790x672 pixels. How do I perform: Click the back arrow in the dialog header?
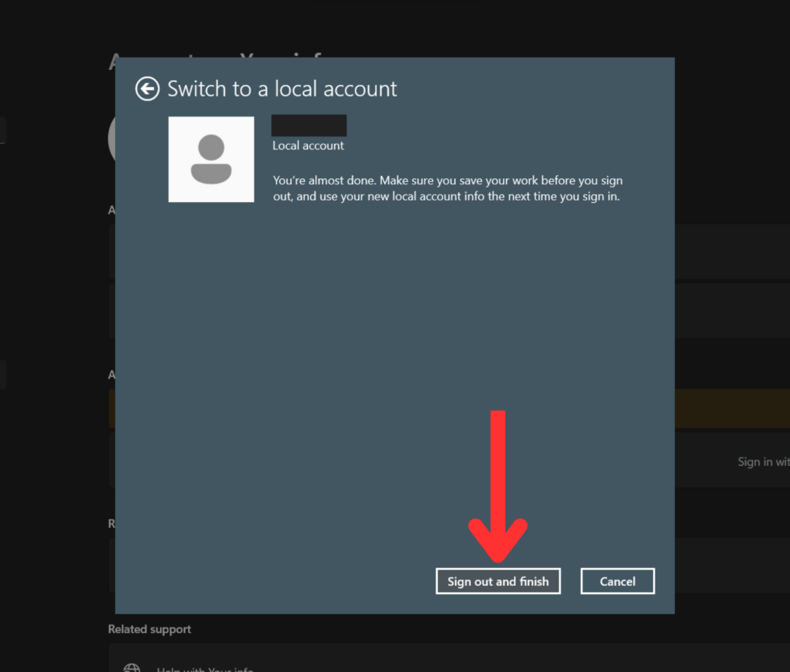147,89
